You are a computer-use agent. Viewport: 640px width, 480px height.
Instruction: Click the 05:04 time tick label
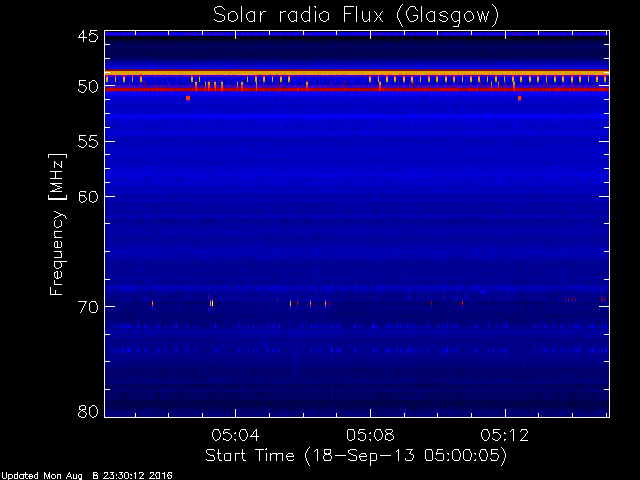tap(236, 435)
